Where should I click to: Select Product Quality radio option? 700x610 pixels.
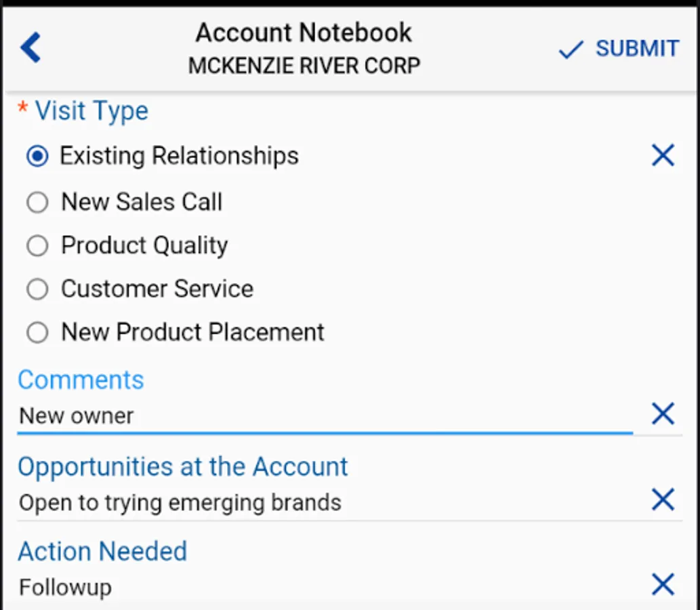point(37,245)
